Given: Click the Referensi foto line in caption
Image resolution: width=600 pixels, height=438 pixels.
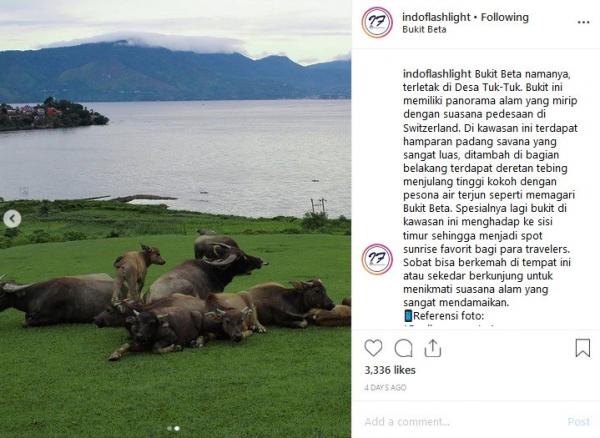Looking at the screenshot, I should pyautogui.click(x=444, y=316).
